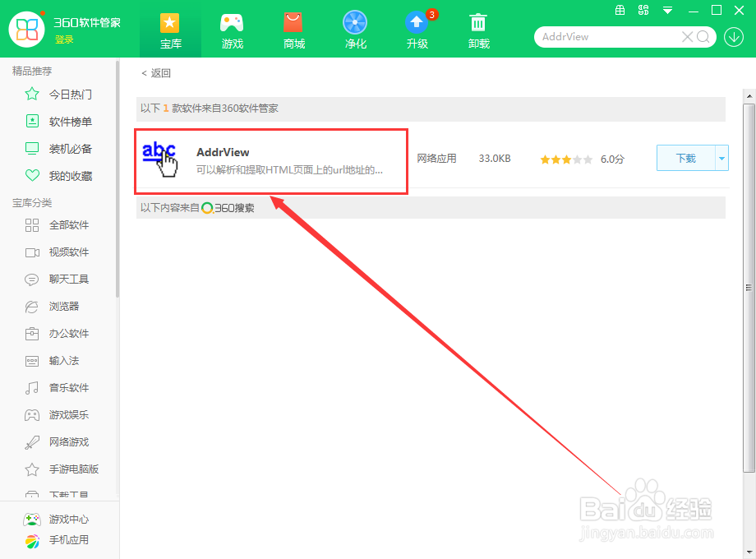Select 浏览器 category
Image resolution: width=756 pixels, height=559 pixels.
64,307
